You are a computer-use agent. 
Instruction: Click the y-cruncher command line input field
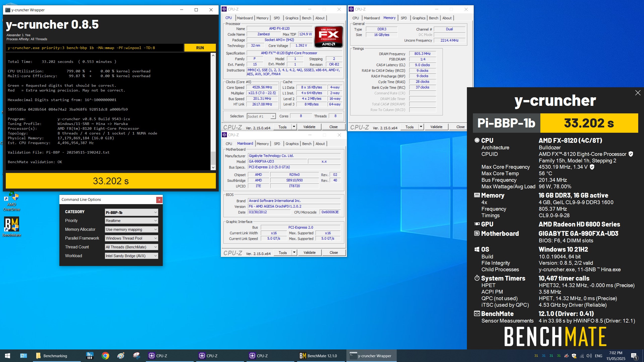point(95,48)
